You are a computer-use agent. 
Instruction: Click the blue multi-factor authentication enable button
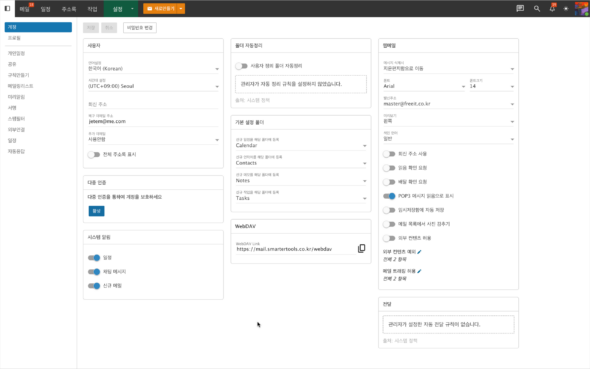coord(96,211)
